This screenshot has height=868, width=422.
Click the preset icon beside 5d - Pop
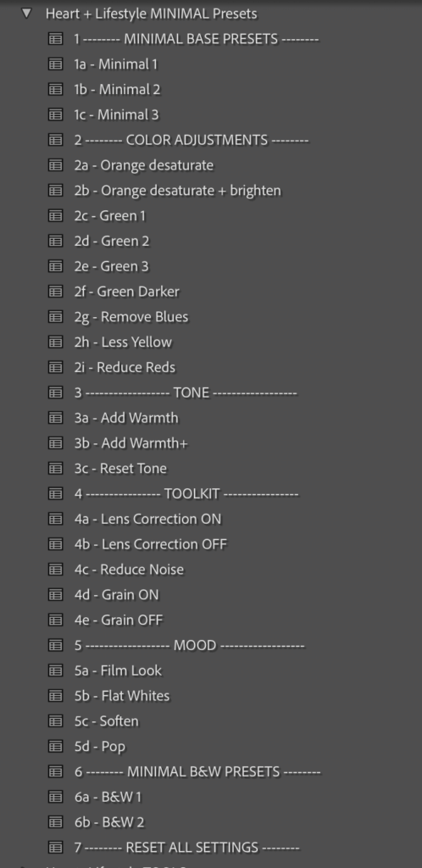click(55, 747)
